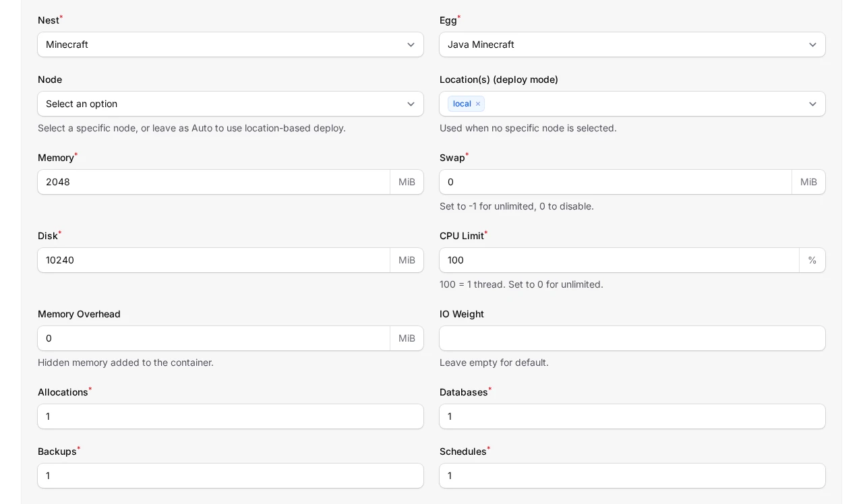Viewport: 863px width, 504px height.
Task: Click the Egg field label
Action: 448,20
